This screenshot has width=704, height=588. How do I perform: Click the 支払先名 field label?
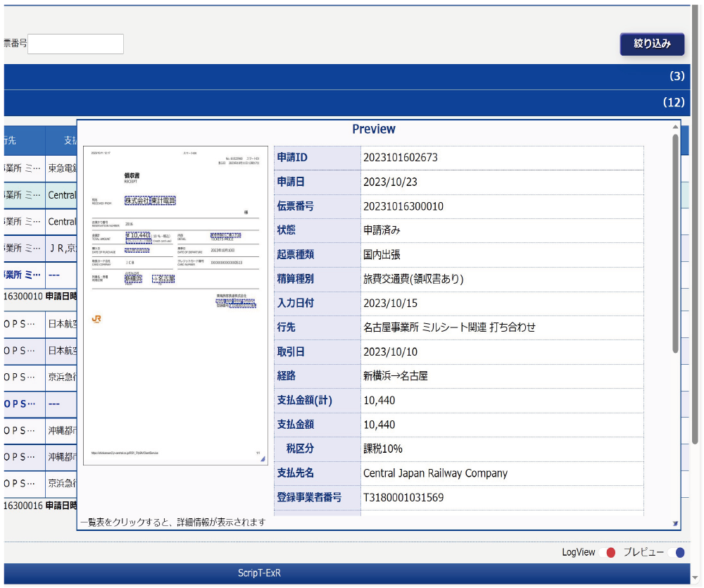296,473
